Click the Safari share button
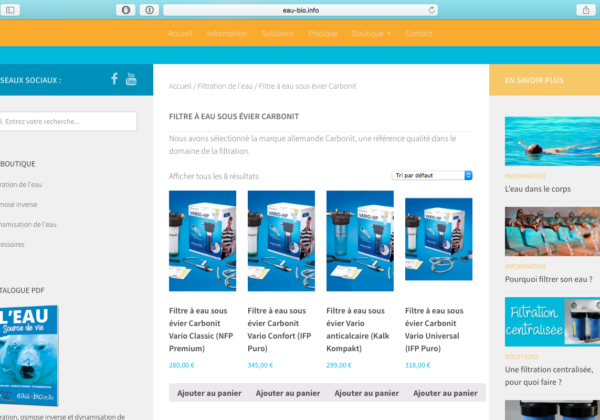 pyautogui.click(x=585, y=10)
